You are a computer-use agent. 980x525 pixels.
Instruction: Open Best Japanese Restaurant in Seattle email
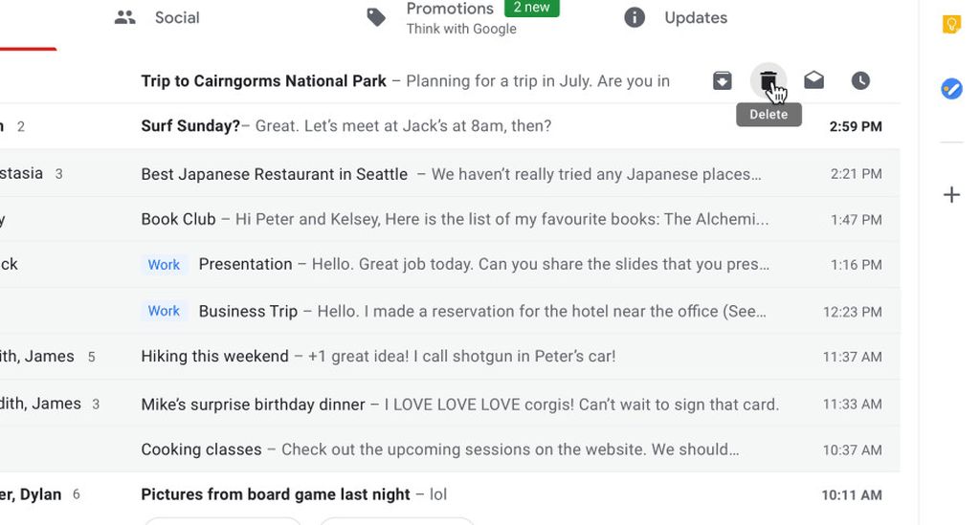[450, 174]
